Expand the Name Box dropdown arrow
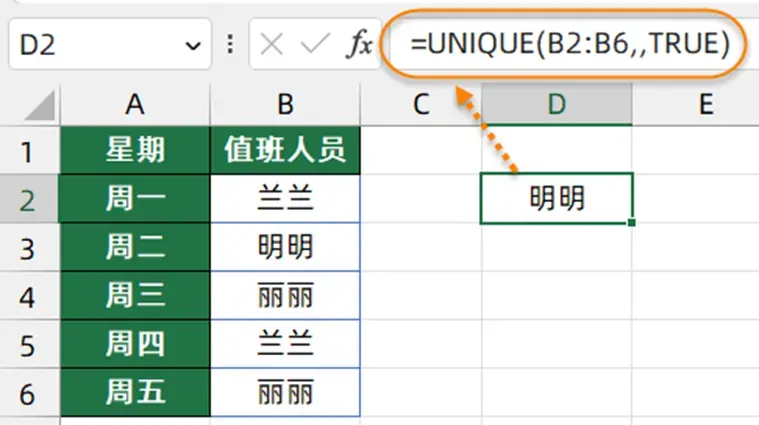 193,46
